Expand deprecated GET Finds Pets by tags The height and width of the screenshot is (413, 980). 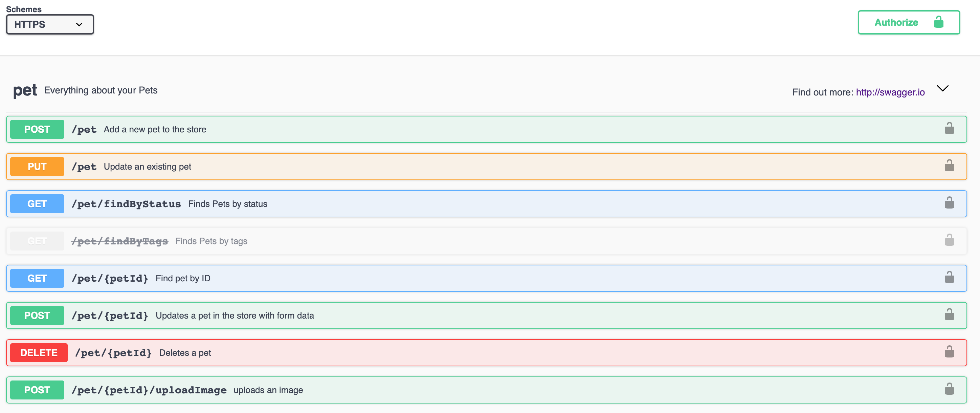[x=486, y=241]
